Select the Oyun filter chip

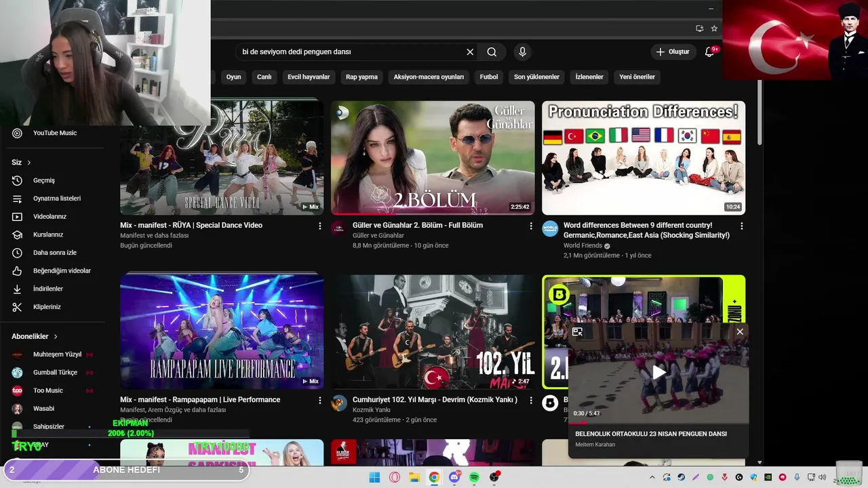click(233, 77)
